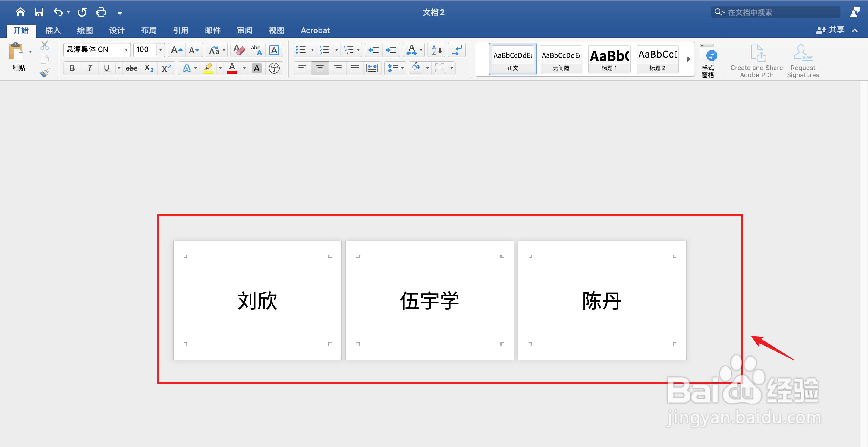Click the font size field showing 100

point(145,50)
